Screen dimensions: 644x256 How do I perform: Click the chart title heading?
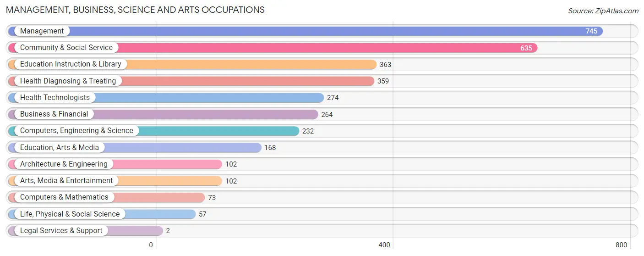pos(135,10)
